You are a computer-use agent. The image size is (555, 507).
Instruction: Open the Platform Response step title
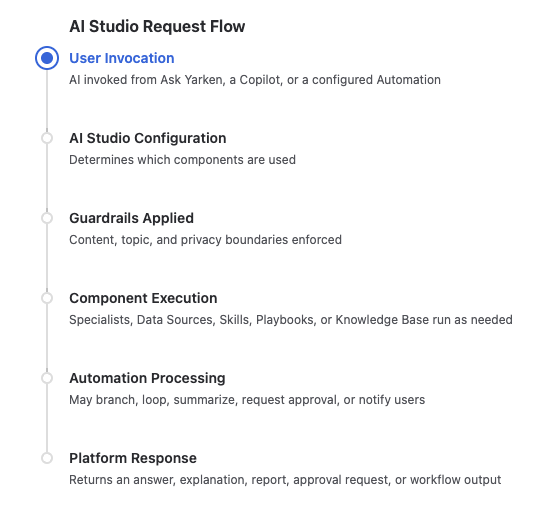click(133, 458)
